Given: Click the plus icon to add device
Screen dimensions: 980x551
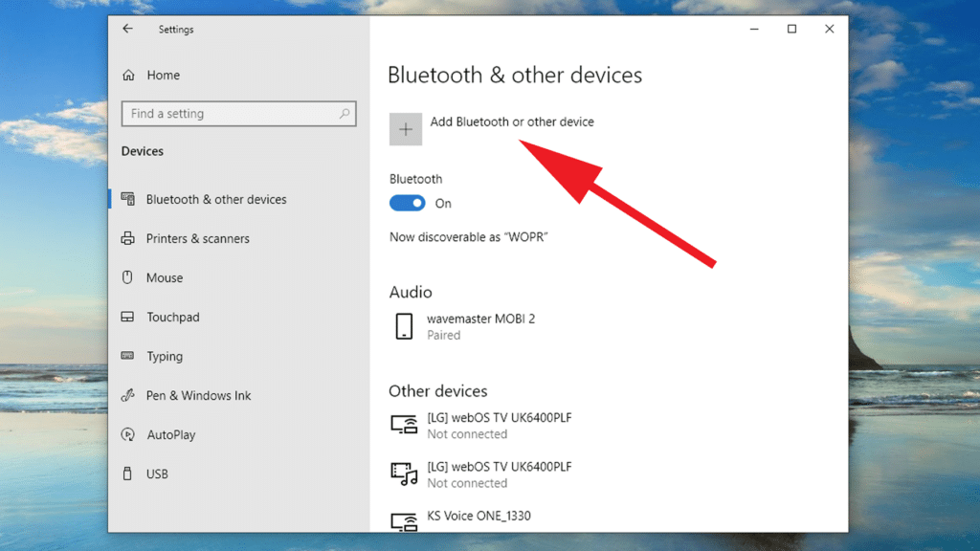Looking at the screenshot, I should (x=406, y=129).
